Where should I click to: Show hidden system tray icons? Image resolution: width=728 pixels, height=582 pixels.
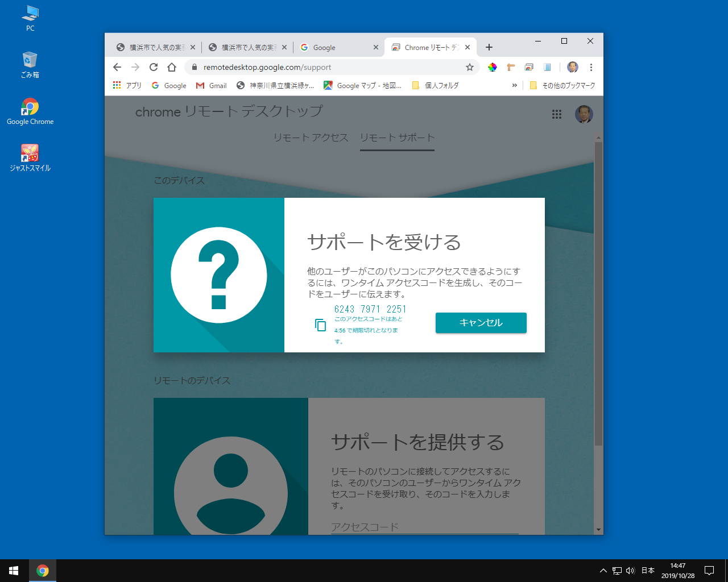pyautogui.click(x=603, y=571)
